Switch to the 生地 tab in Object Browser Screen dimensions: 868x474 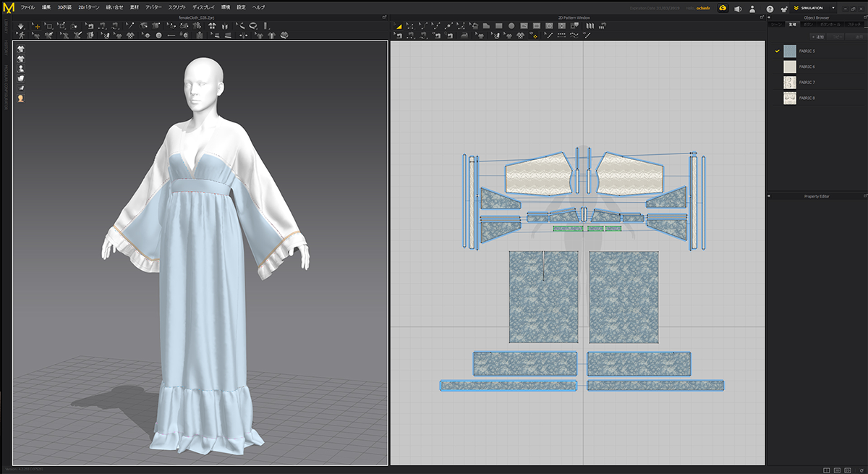(x=793, y=25)
